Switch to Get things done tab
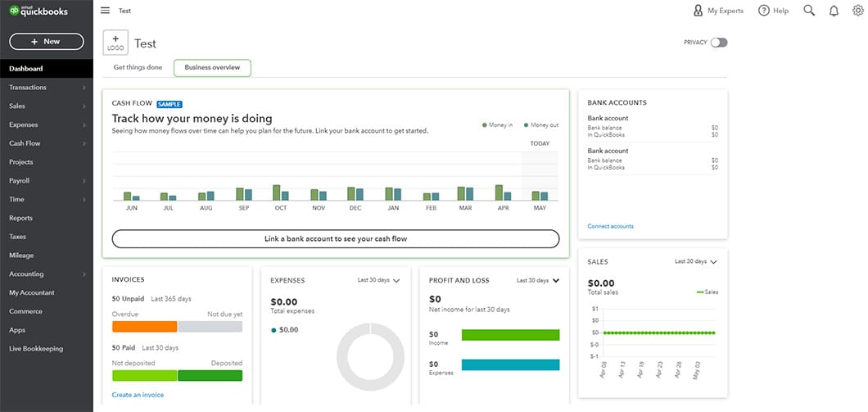The height and width of the screenshot is (412, 868). coord(138,67)
